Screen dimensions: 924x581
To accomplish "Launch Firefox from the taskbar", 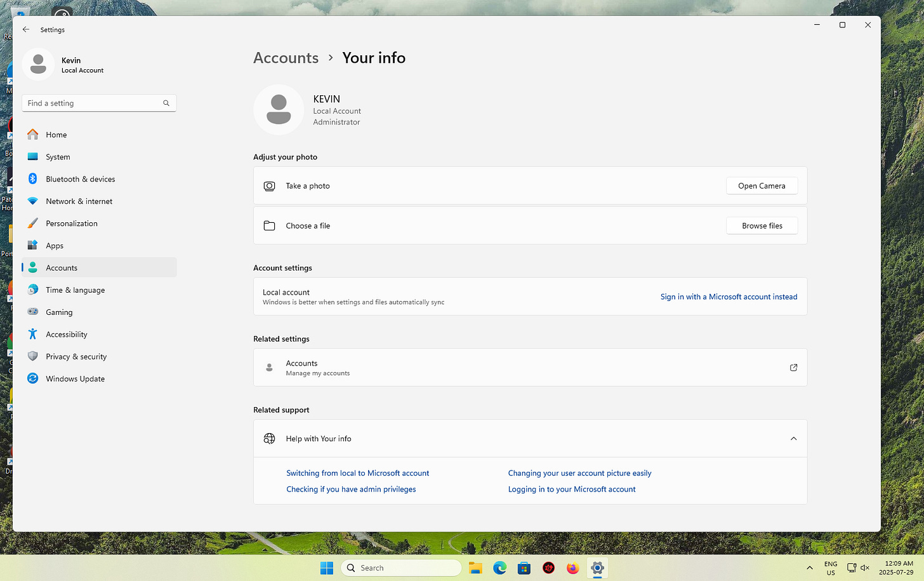I will pyautogui.click(x=572, y=568).
